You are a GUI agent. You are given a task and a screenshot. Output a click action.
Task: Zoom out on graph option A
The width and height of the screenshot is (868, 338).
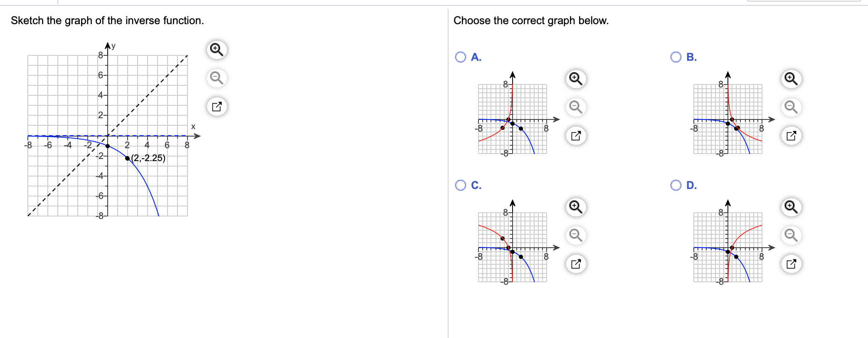coord(576,107)
